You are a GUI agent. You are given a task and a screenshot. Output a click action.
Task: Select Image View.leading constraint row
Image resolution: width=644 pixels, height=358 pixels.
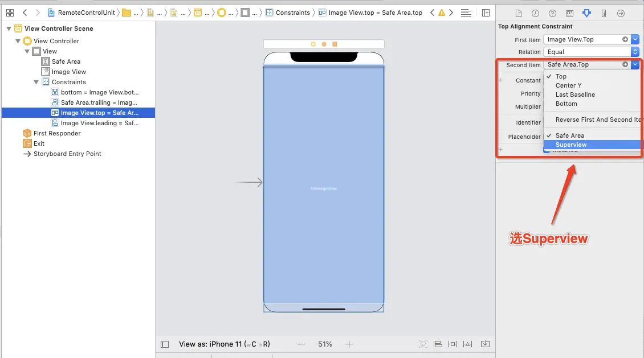99,123
